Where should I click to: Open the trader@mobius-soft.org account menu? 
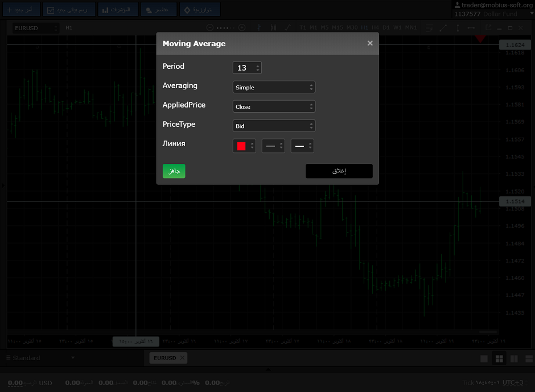[x=493, y=5]
